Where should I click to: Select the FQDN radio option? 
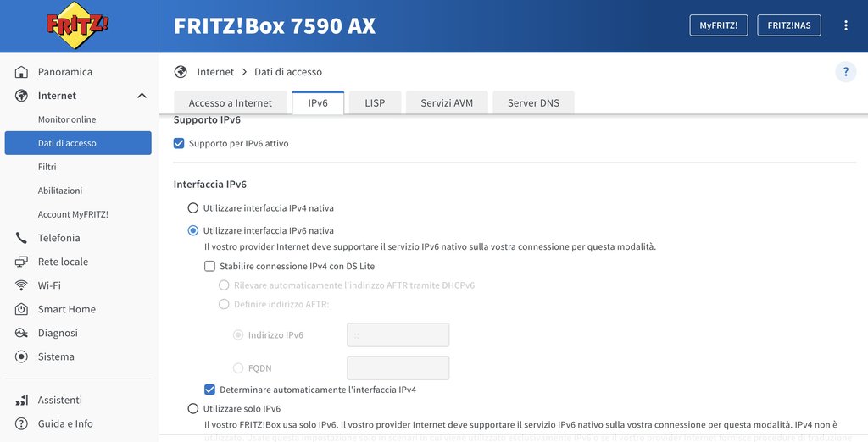point(238,367)
